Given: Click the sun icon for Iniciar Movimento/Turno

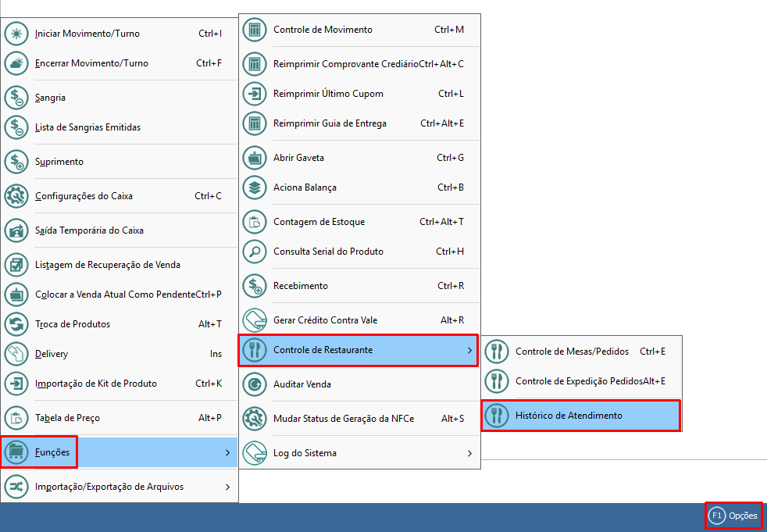Looking at the screenshot, I should click(x=16, y=34).
